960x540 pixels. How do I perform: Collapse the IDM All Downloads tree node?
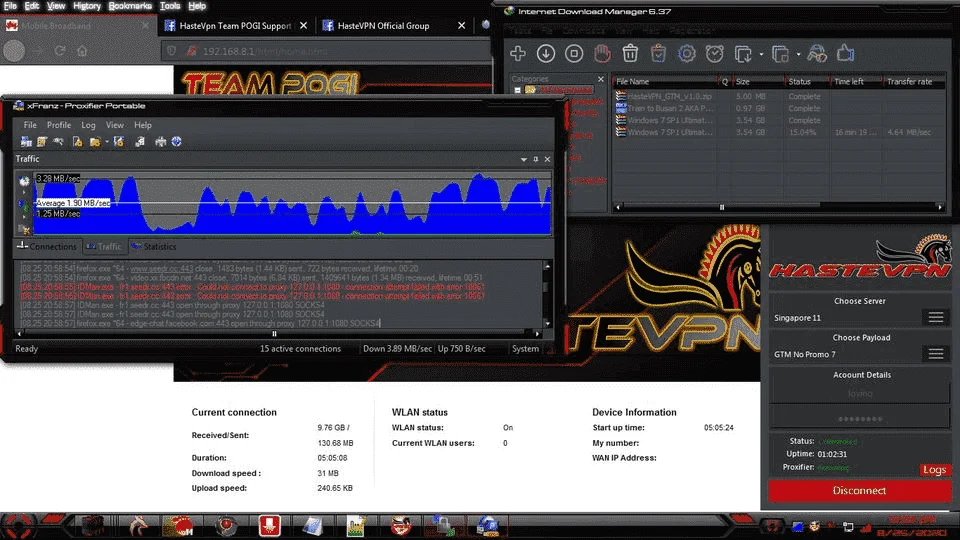click(517, 90)
